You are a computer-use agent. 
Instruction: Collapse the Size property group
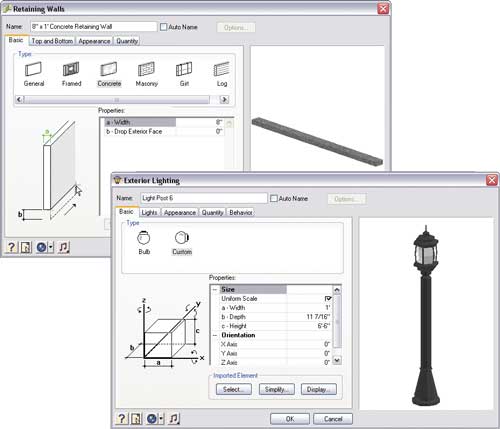click(x=215, y=290)
